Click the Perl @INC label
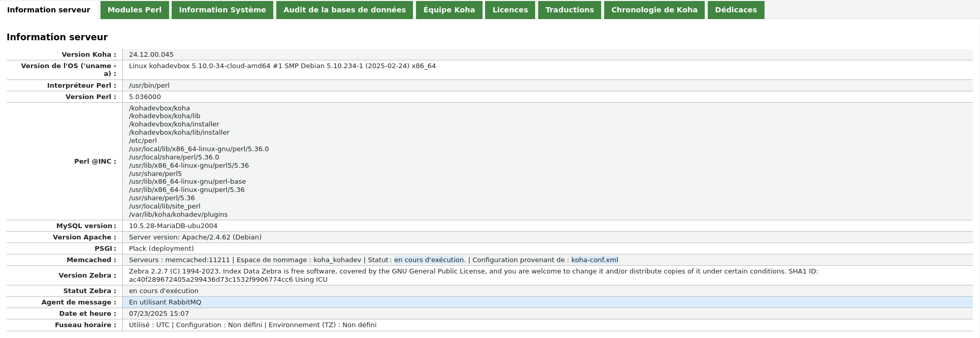The height and width of the screenshot is (338, 980). [x=95, y=162]
